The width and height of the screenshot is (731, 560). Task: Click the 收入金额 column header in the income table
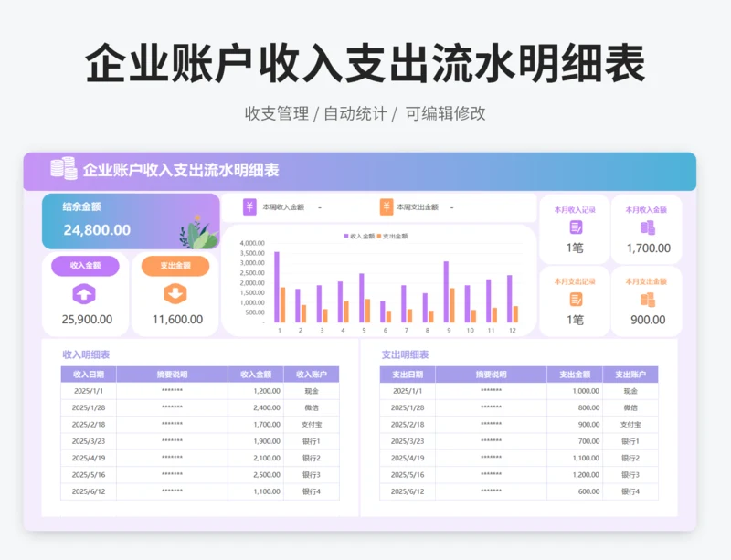[x=256, y=375]
